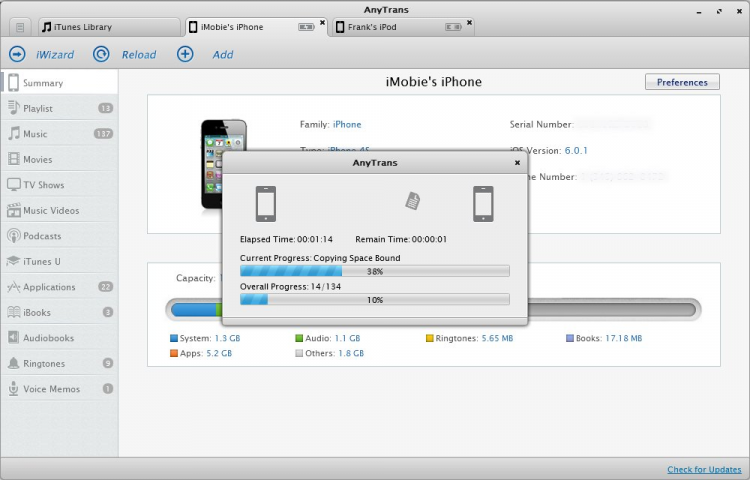This screenshot has height=480, width=750.
Task: Click the Music count badge 137
Action: 103,134
